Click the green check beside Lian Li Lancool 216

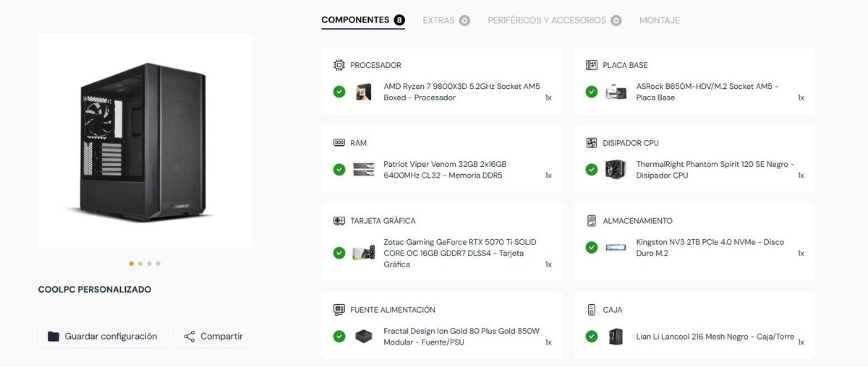[x=592, y=337]
